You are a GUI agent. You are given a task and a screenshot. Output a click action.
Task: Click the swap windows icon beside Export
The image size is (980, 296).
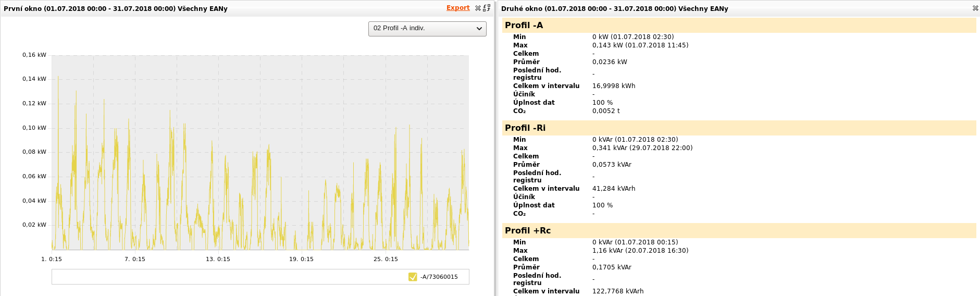tap(487, 8)
